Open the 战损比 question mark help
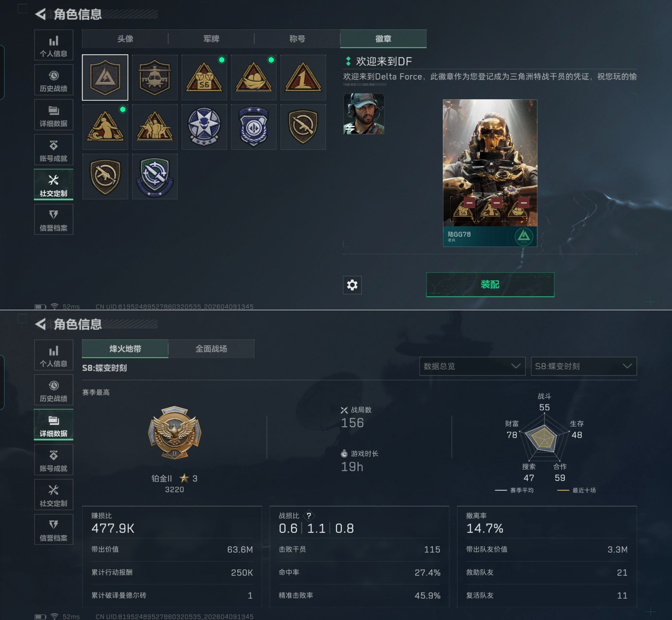 (309, 515)
